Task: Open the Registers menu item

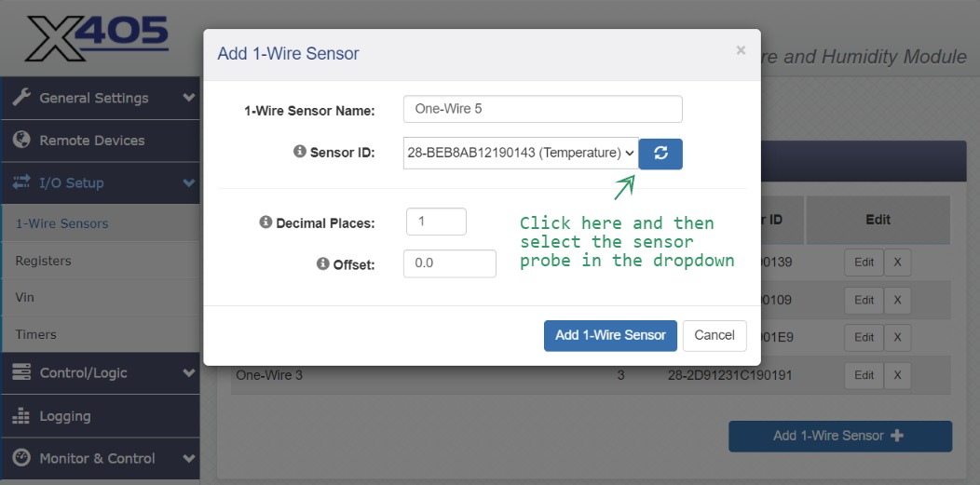Action: 43,261
